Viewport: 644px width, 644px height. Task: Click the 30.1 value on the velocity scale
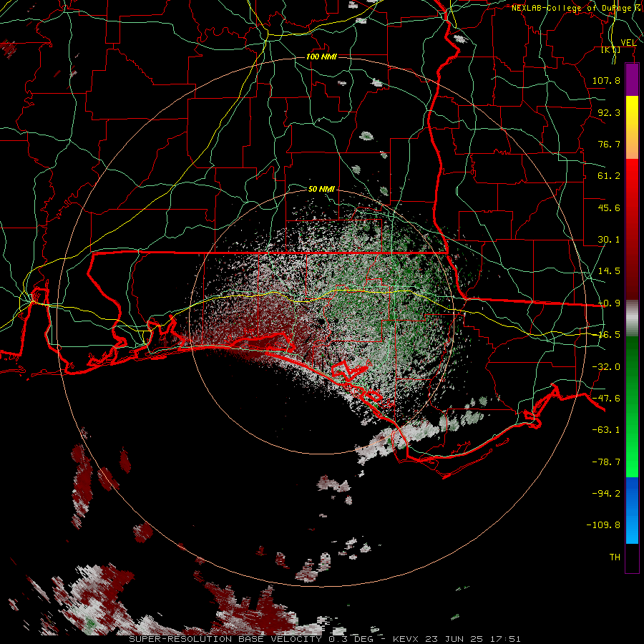[x=609, y=240]
